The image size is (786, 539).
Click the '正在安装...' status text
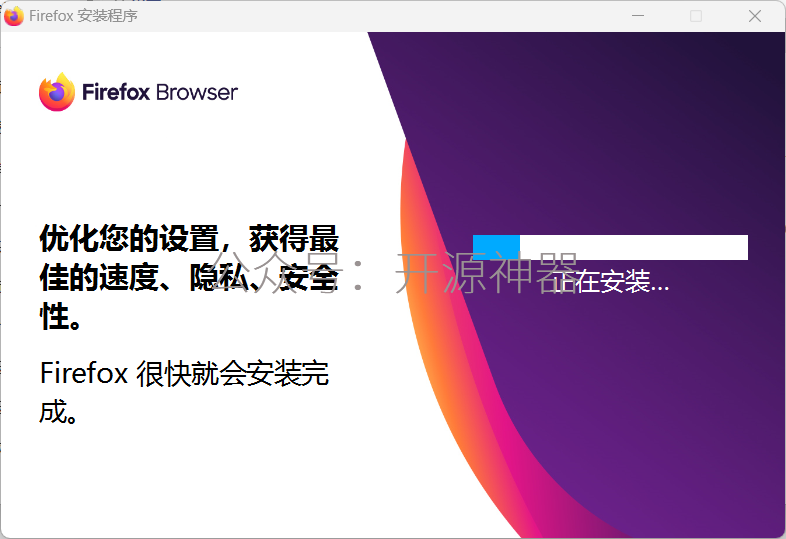pos(610,281)
